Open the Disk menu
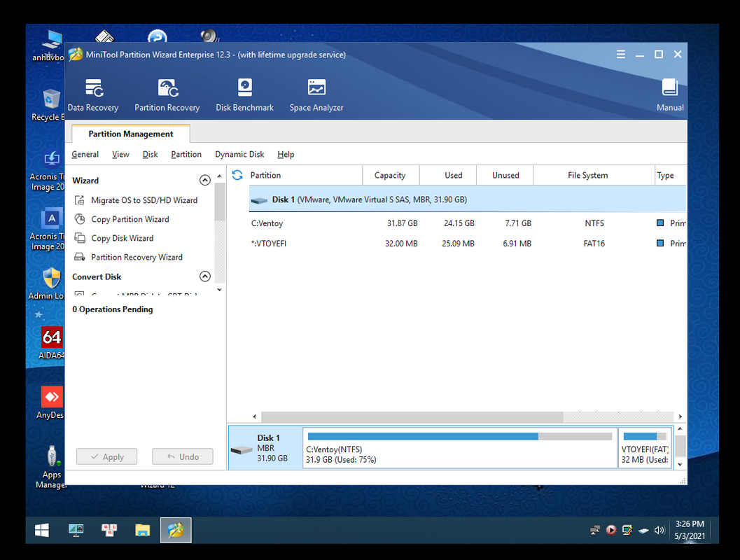Screen dimensions: 740x560 tap(150, 154)
